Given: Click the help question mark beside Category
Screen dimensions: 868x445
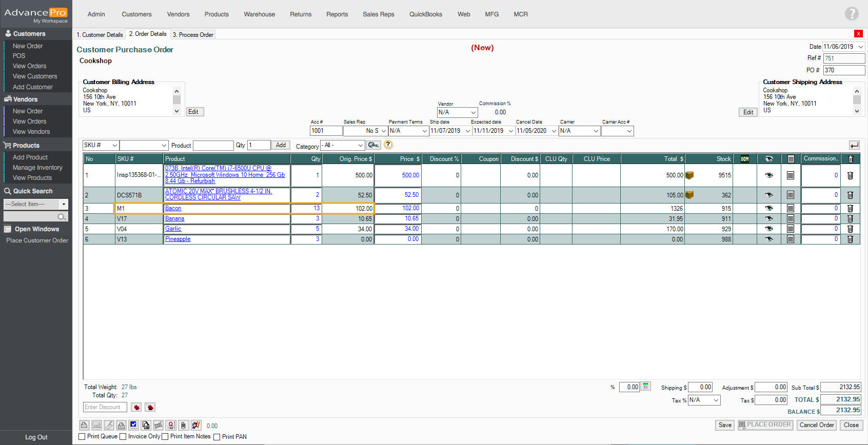Looking at the screenshot, I should (x=388, y=145).
